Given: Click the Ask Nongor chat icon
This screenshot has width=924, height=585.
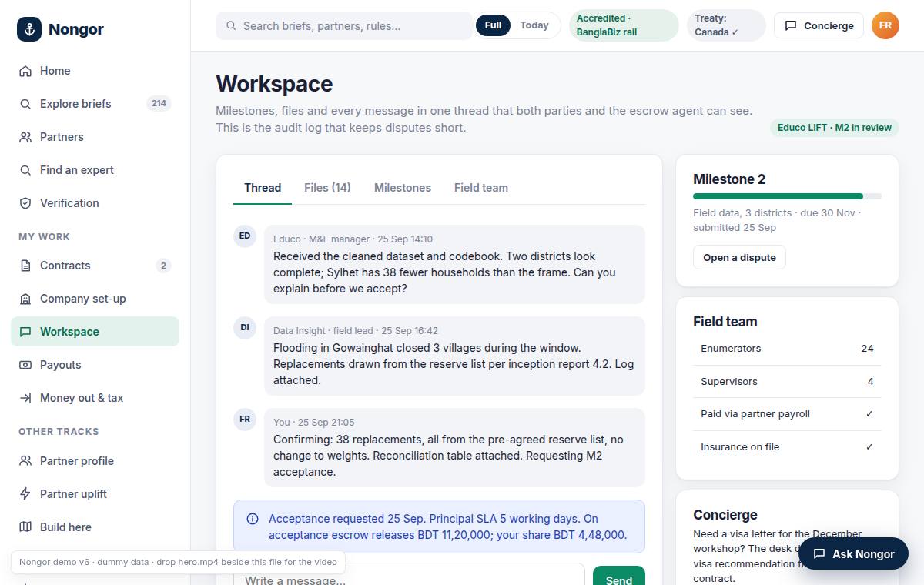Looking at the screenshot, I should click(x=819, y=553).
